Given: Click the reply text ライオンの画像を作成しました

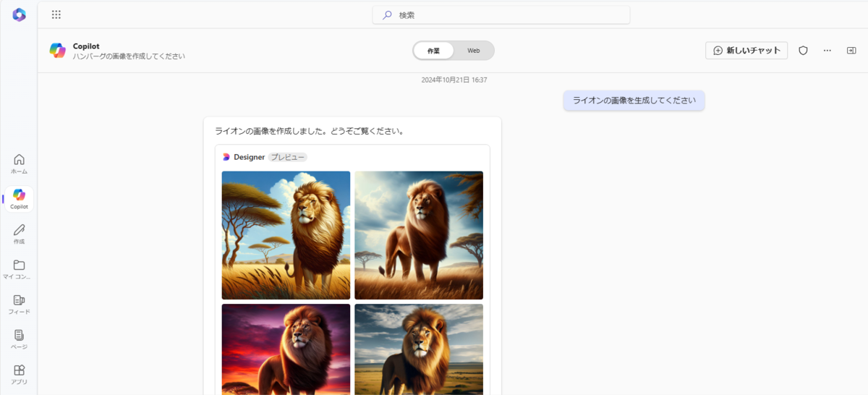Looking at the screenshot, I should pos(309,132).
